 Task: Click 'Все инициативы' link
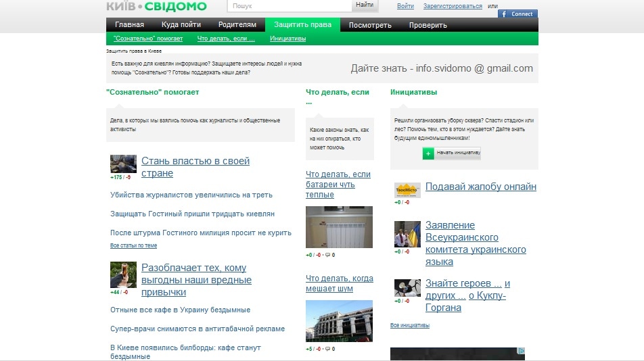click(409, 325)
